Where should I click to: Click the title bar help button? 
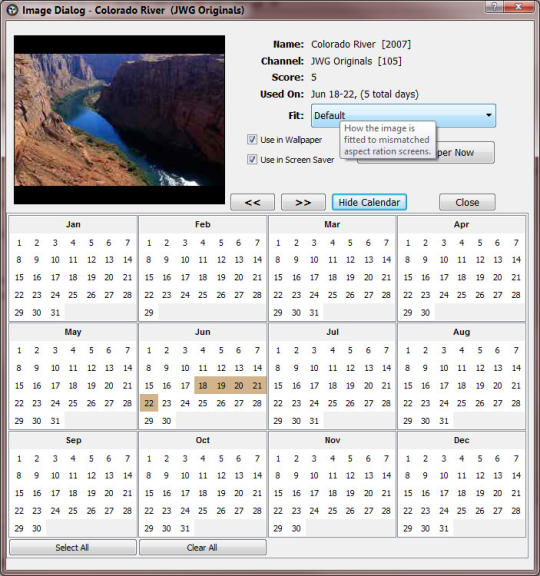pos(494,7)
